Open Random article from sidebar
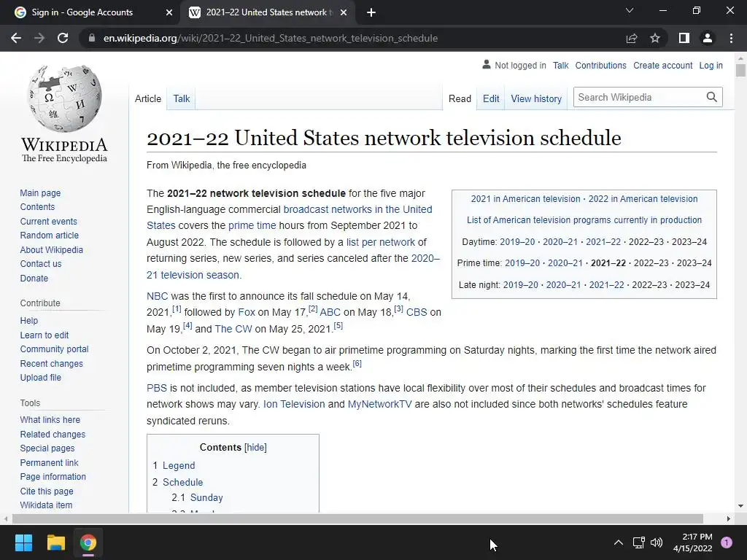This screenshot has width=747, height=560. pos(49,236)
